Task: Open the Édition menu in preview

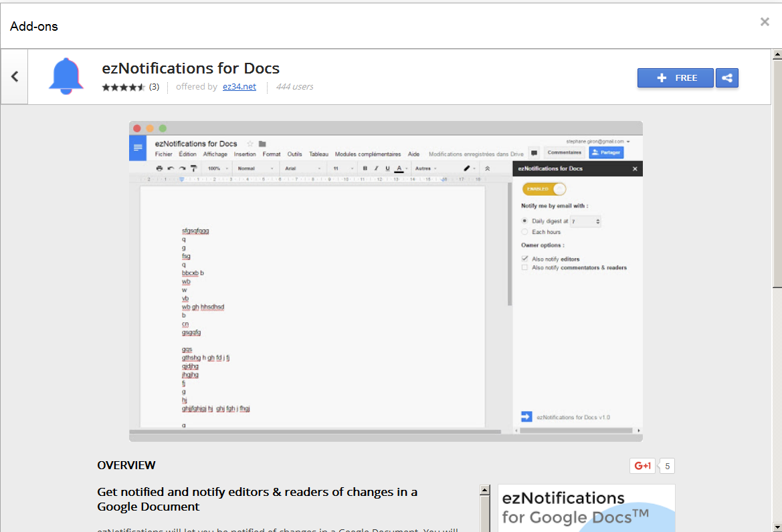Action: tap(187, 154)
